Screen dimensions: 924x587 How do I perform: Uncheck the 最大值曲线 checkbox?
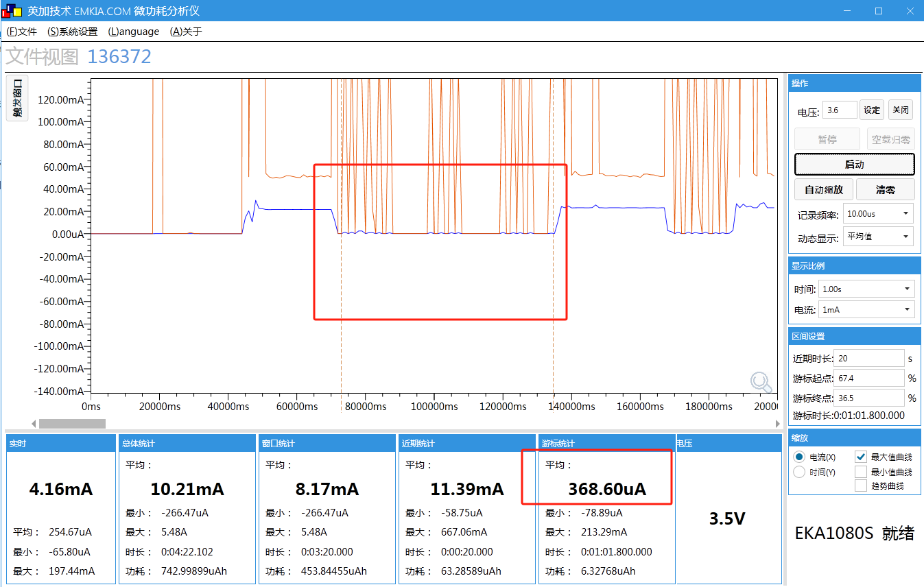pos(861,457)
